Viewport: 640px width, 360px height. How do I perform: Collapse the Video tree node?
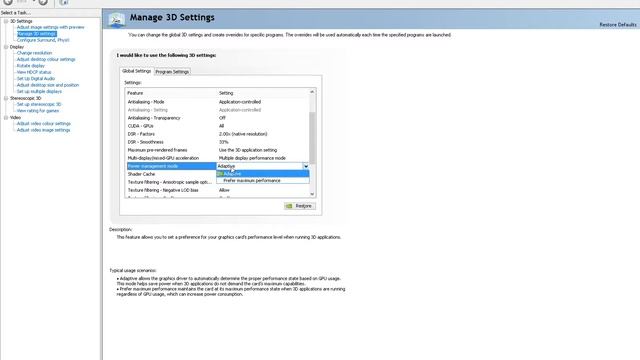click(x=6, y=118)
